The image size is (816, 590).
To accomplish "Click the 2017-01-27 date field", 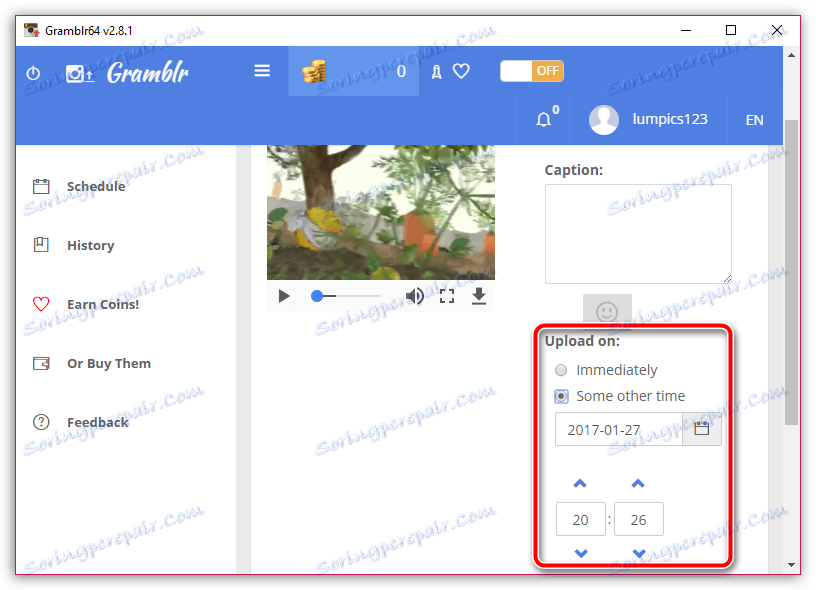I will (619, 429).
